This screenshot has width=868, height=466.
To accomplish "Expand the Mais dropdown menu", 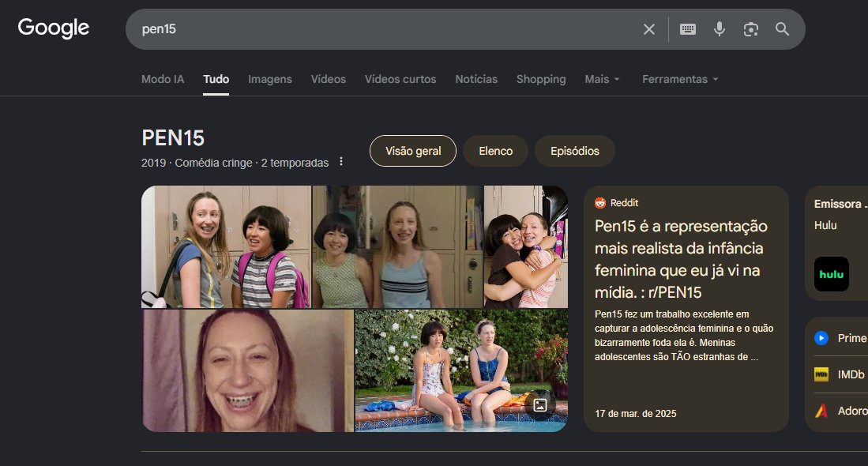I will tap(603, 79).
